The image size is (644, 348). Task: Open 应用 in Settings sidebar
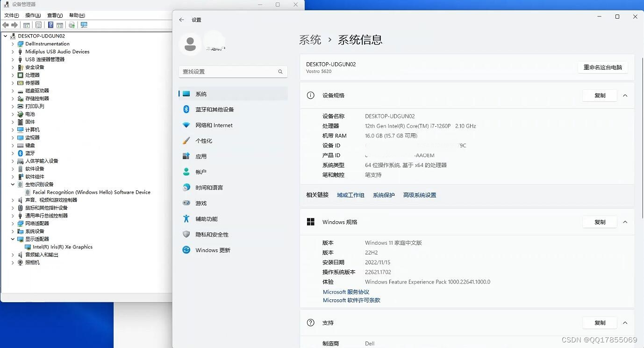click(233, 156)
